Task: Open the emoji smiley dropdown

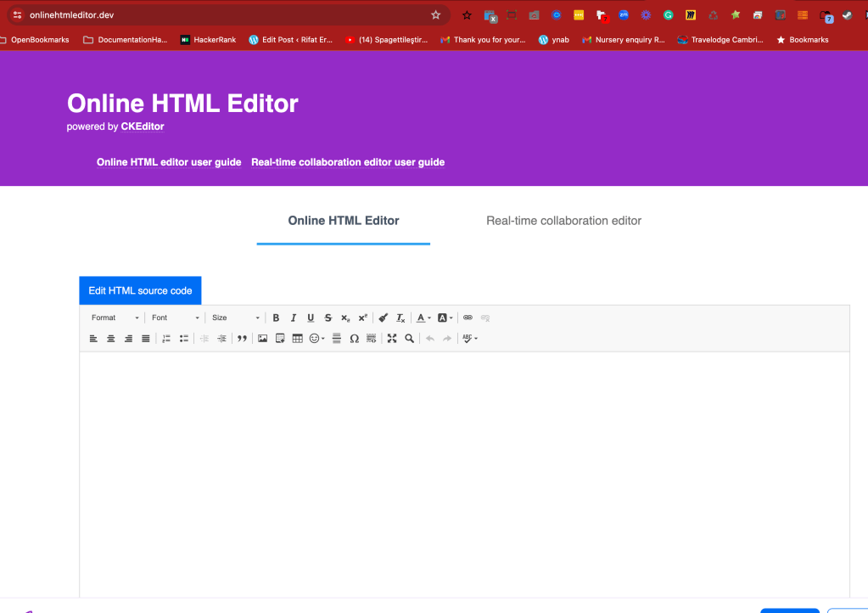Action: [317, 339]
